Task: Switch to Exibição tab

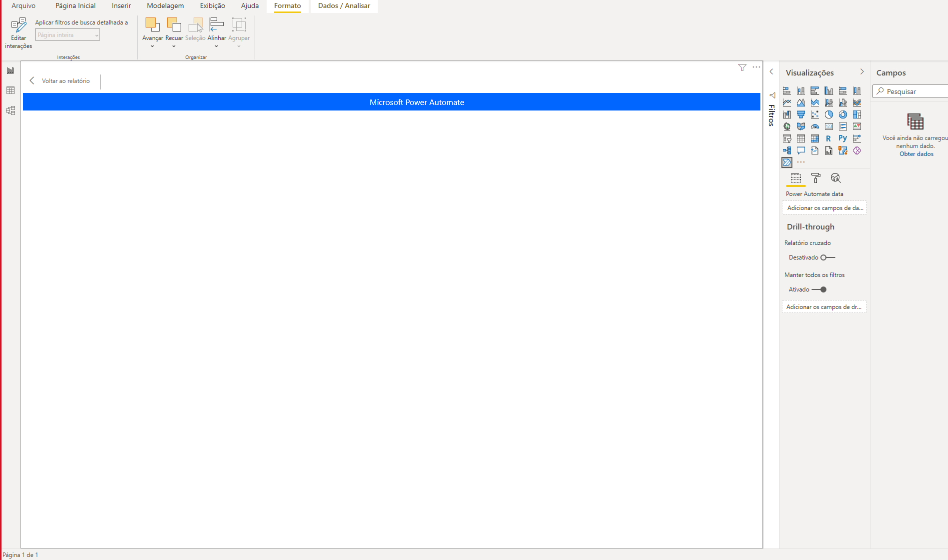Action: tap(213, 5)
